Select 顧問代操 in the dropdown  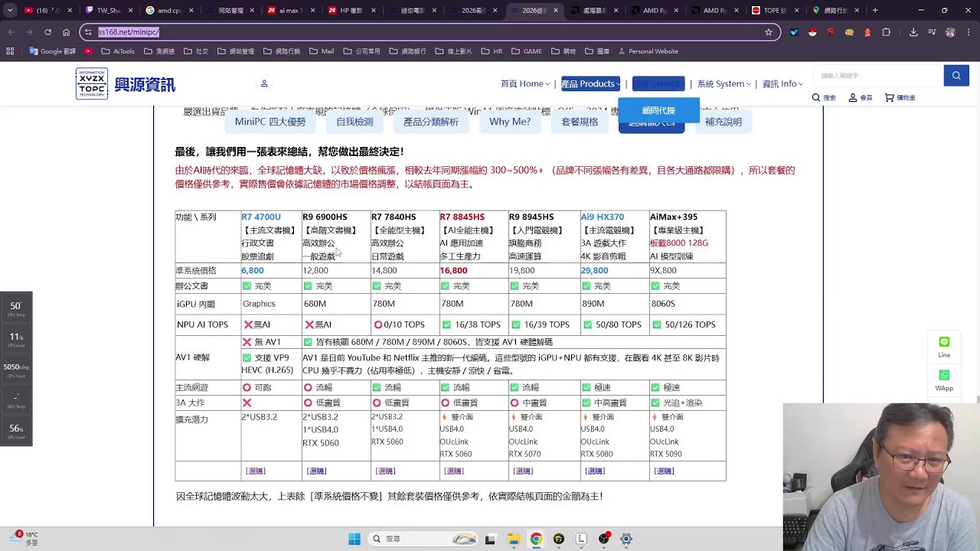point(658,110)
